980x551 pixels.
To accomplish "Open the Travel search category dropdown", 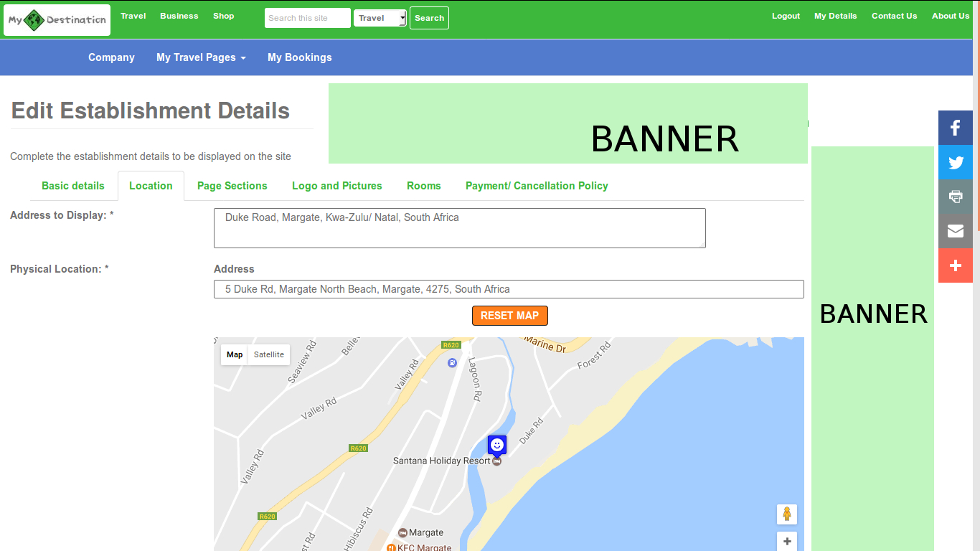I will point(380,18).
